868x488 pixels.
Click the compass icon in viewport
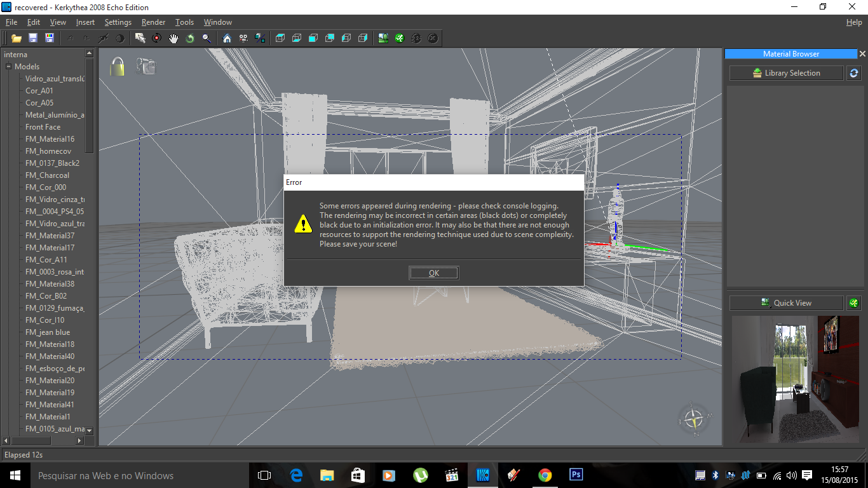tap(693, 418)
